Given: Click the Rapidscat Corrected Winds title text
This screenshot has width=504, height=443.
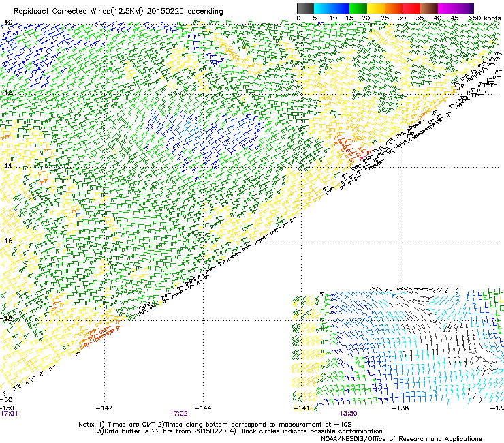Looking at the screenshot, I should coord(118,12).
